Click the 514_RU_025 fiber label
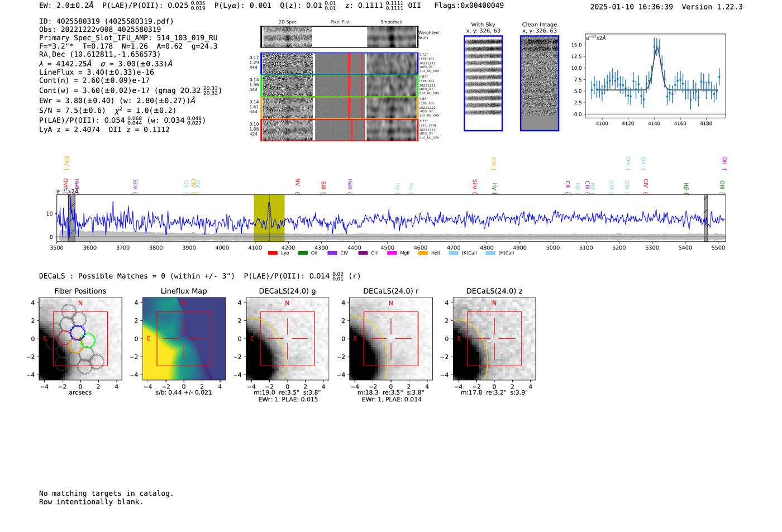 pos(429,138)
